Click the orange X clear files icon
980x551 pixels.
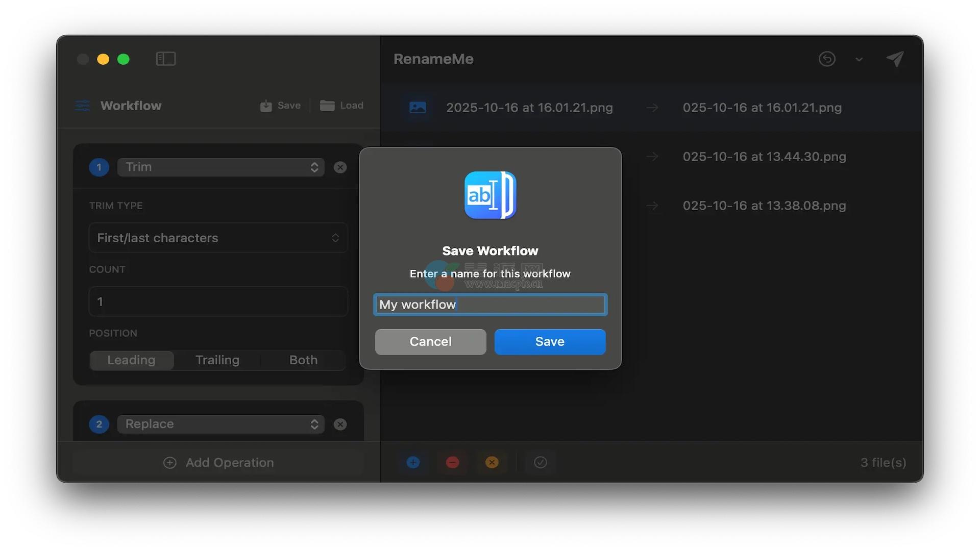(x=492, y=462)
